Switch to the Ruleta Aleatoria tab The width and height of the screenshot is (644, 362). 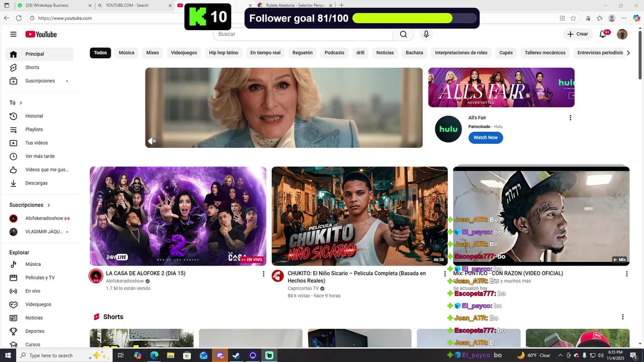pyautogui.click(x=295, y=5)
